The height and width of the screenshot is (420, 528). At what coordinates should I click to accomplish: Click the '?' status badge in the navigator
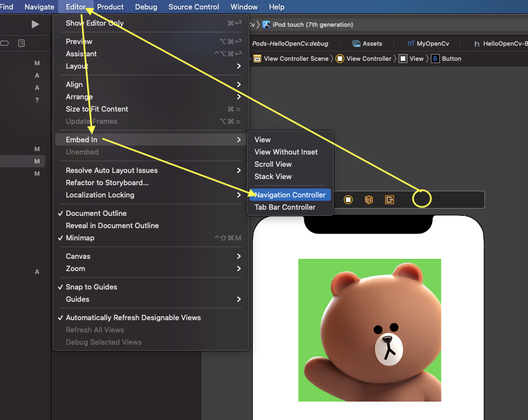(x=37, y=100)
